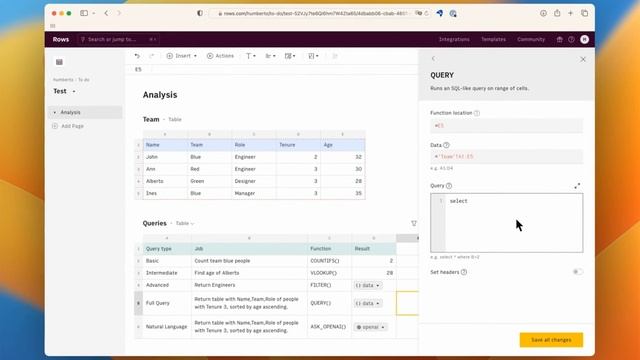The height and width of the screenshot is (360, 640).
Task: Click the gift icon in top bar
Action: pyautogui.click(x=560, y=39)
